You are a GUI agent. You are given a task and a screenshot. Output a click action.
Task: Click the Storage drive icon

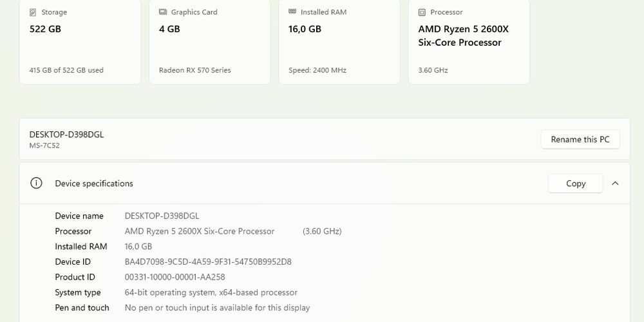pos(33,12)
